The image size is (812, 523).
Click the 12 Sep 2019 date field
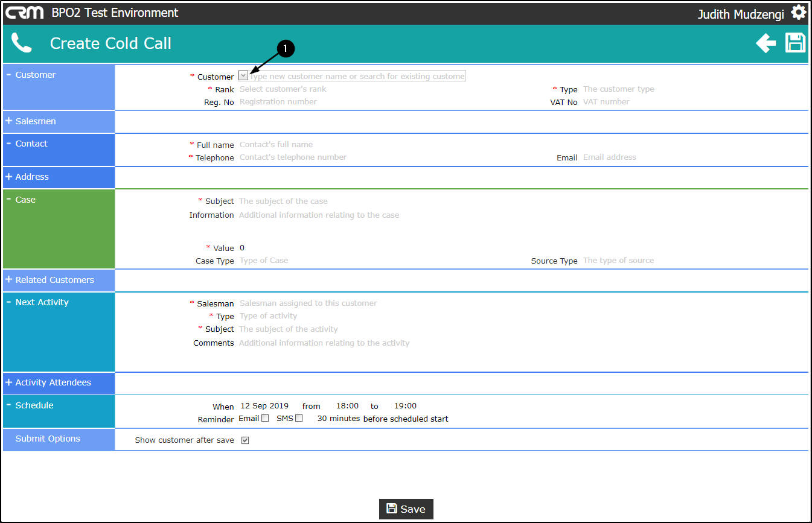[264, 406]
